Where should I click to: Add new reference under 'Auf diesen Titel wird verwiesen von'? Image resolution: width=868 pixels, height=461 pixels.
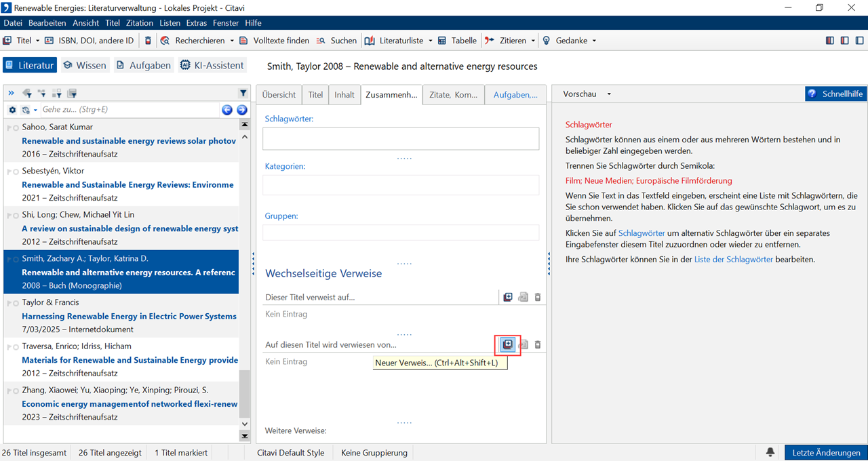point(507,344)
